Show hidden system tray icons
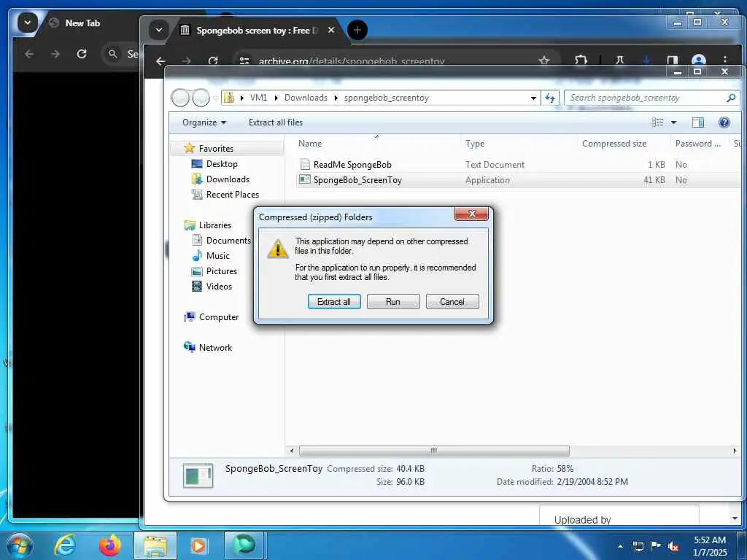 (x=620, y=546)
